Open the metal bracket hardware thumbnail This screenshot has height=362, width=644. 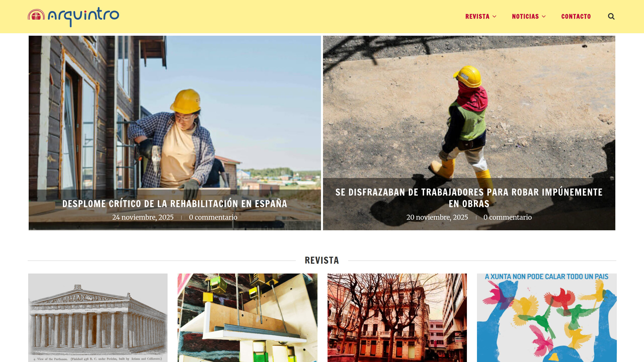248,318
